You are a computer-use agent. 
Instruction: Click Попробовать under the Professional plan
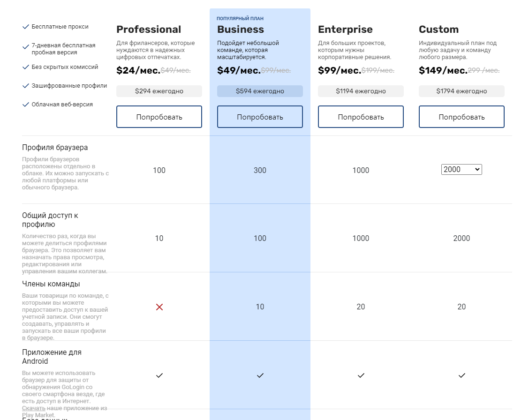(159, 117)
